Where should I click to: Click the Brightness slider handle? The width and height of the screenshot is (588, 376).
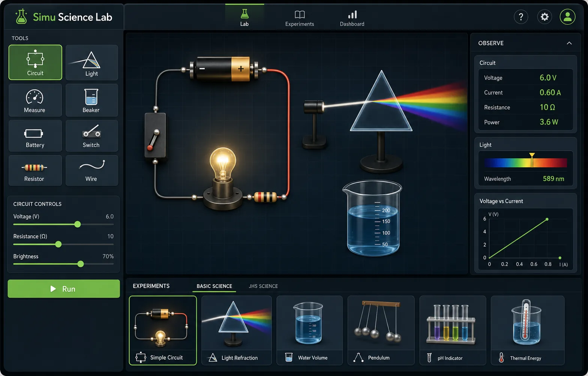[x=81, y=264]
